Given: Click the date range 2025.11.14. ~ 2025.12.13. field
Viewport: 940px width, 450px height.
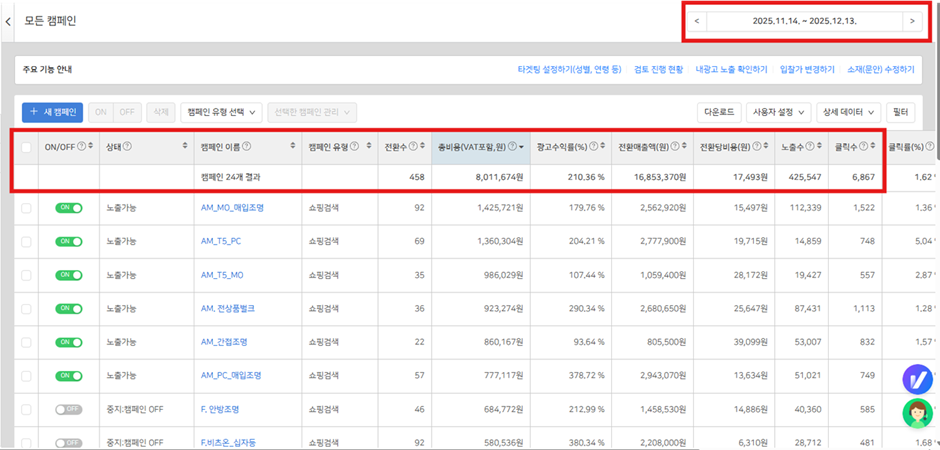Looking at the screenshot, I should 804,20.
